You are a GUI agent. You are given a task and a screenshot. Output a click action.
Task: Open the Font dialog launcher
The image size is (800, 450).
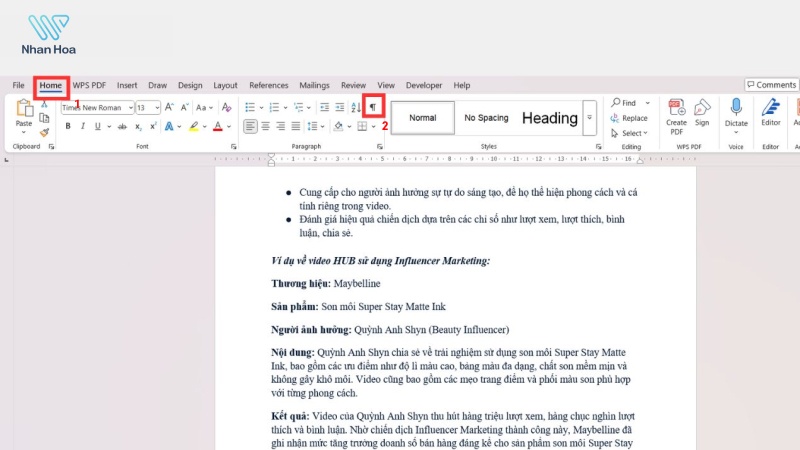[x=234, y=147]
